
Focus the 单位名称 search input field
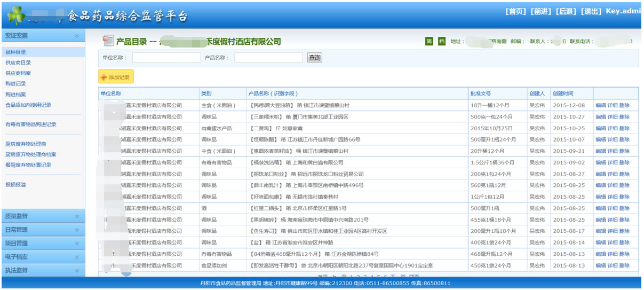(x=166, y=58)
